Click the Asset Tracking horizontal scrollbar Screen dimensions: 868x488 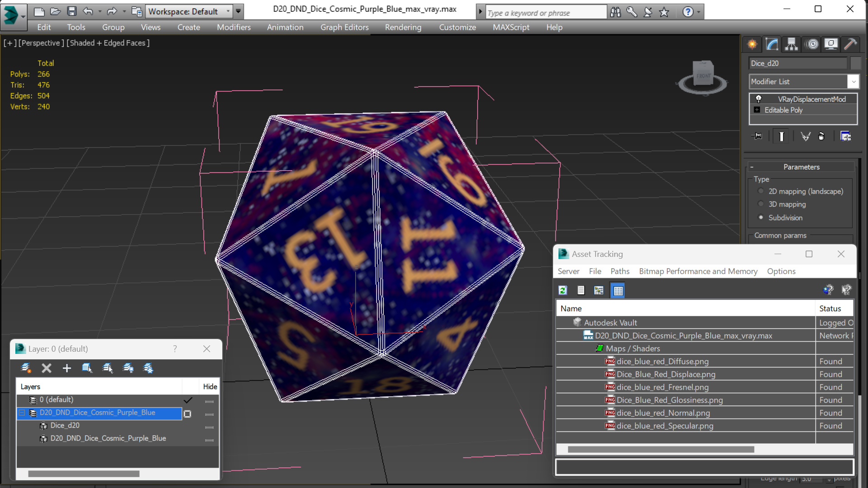(x=661, y=450)
